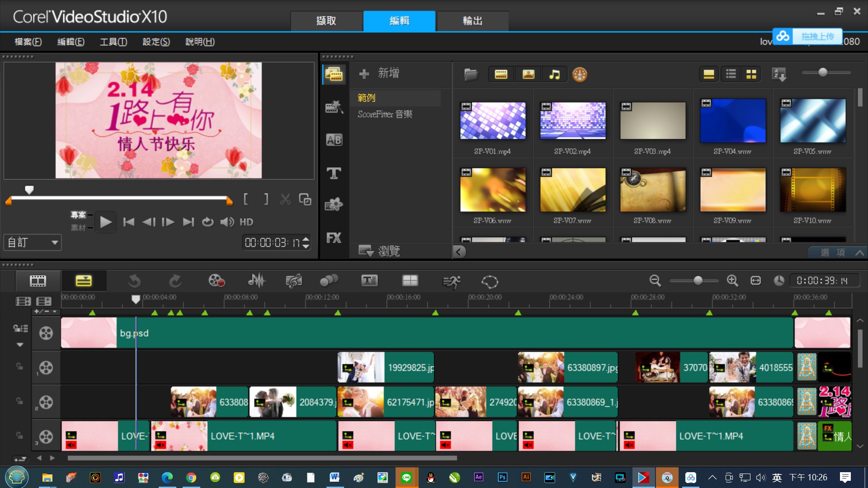The width and height of the screenshot is (868, 488).
Task: Open the 工具(T) menu
Action: click(x=113, y=42)
